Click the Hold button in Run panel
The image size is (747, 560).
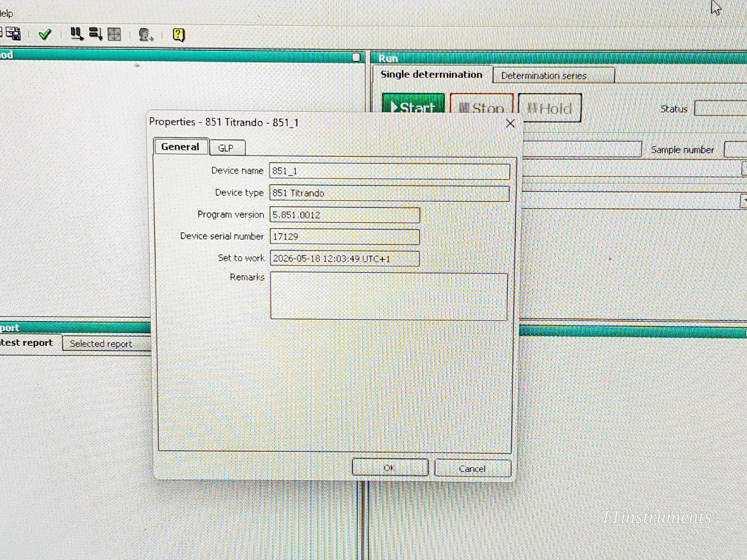coord(550,108)
